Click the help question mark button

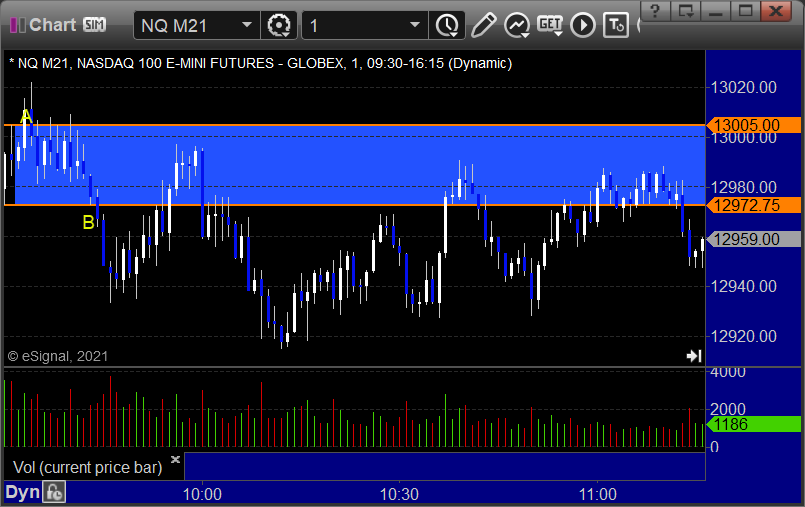tap(655, 10)
